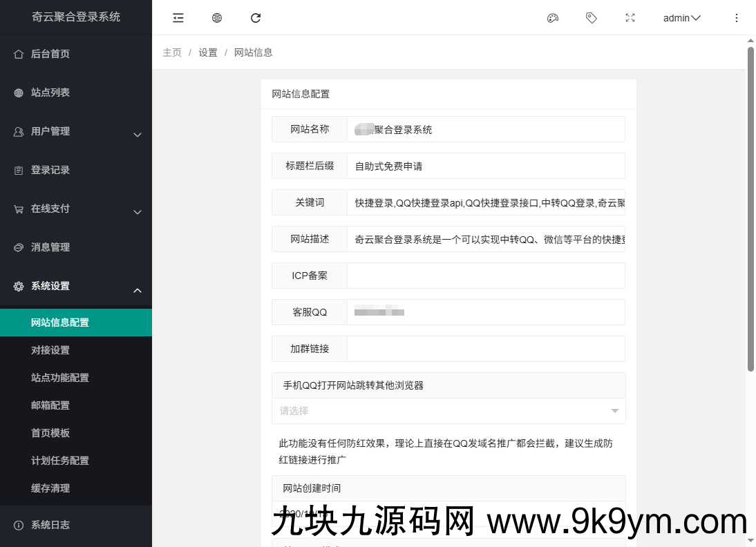756x547 pixels.
Task: Toggle fullscreen with the expand icon
Action: point(630,18)
